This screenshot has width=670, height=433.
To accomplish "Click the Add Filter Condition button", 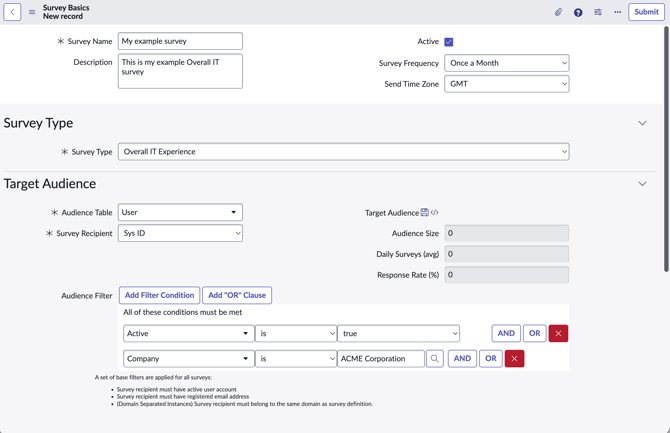I will pyautogui.click(x=159, y=295).
